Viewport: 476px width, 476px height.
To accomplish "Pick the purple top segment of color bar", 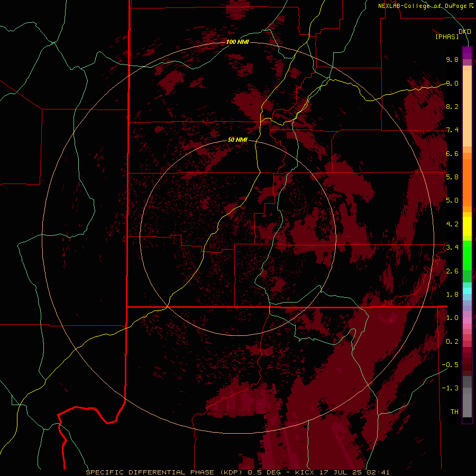I will [x=467, y=53].
